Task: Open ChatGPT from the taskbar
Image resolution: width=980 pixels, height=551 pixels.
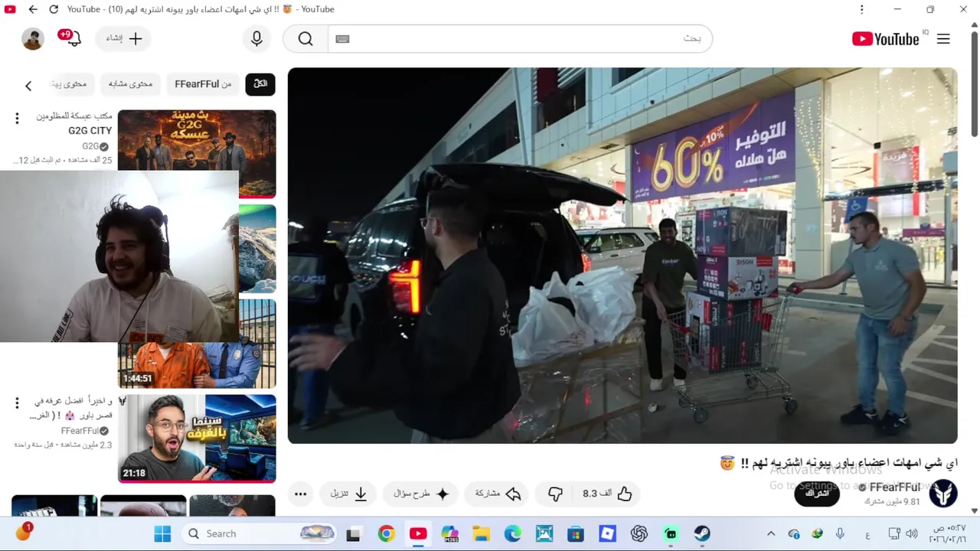Action: pos(639,533)
